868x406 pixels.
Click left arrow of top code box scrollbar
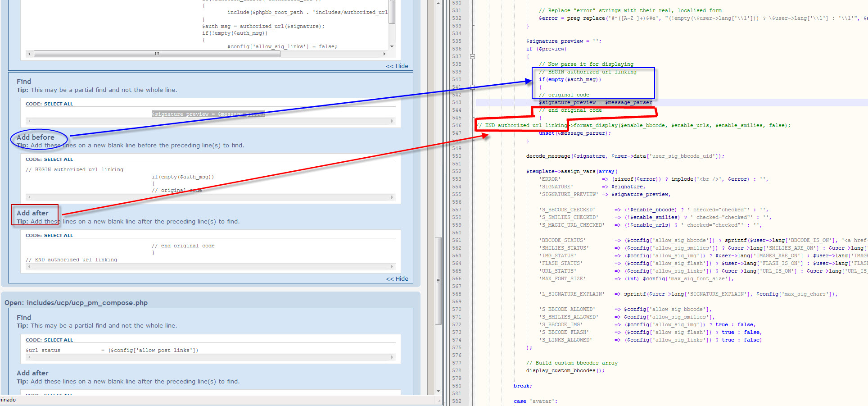click(30, 54)
